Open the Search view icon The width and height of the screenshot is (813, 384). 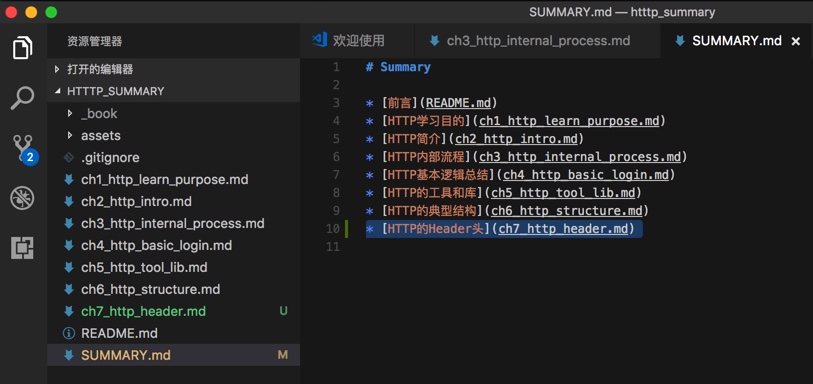point(22,97)
